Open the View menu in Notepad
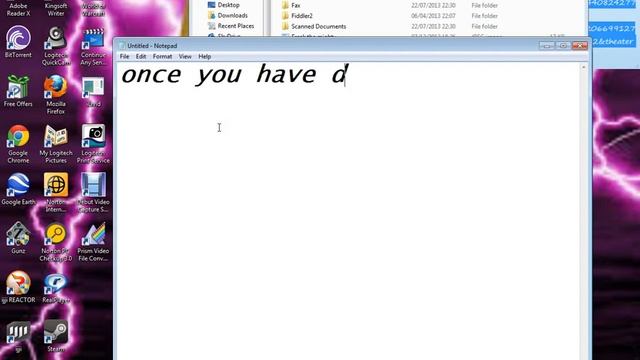This screenshot has height=360, width=640. [185, 56]
